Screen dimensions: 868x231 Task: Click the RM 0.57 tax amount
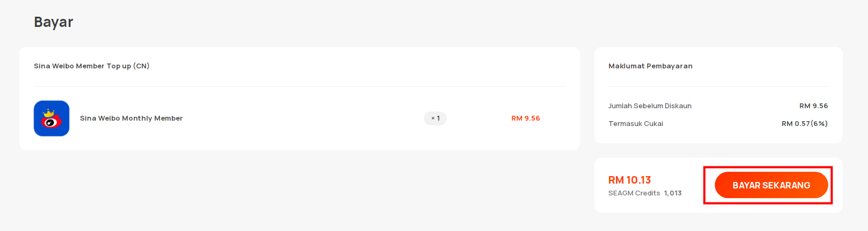pyautogui.click(x=795, y=124)
